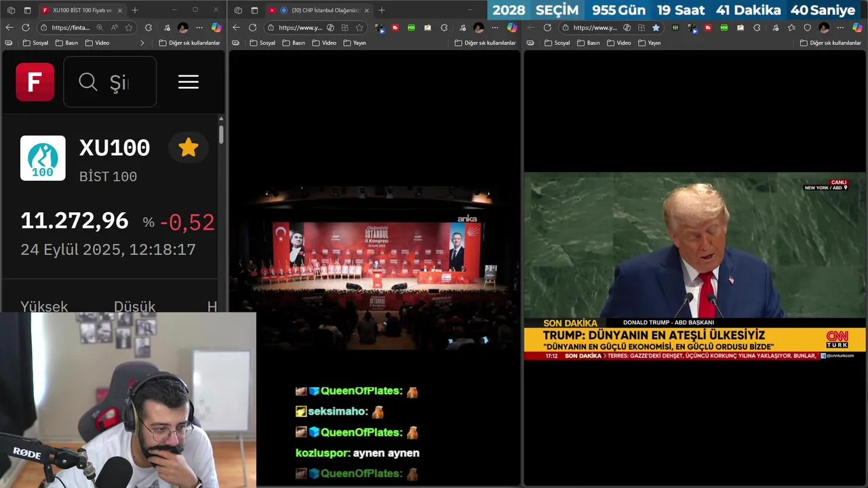Launch Copilot in YouTube CHP window

[512, 27]
